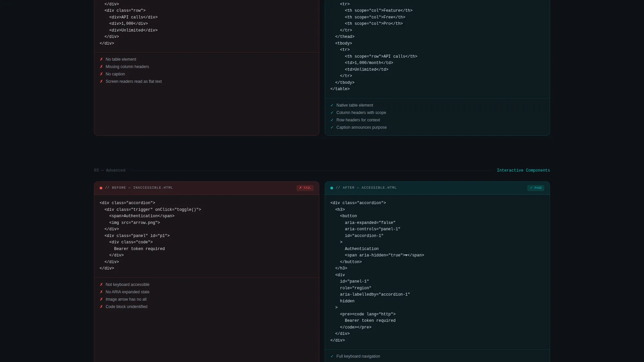The width and height of the screenshot is (644, 362).
Task: Click the PASS badge on the accessible panel
Action: click(536, 188)
